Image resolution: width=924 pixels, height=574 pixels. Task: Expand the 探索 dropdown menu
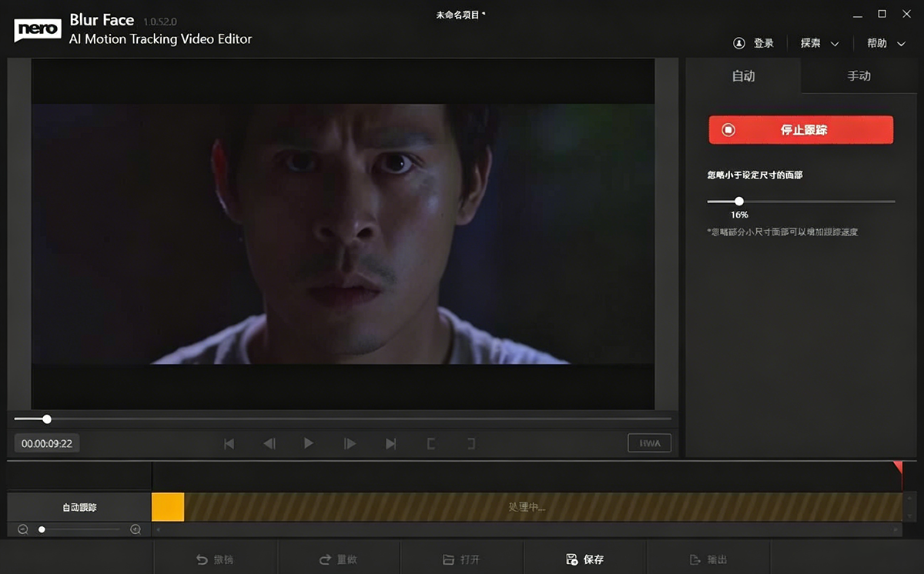pyautogui.click(x=819, y=43)
